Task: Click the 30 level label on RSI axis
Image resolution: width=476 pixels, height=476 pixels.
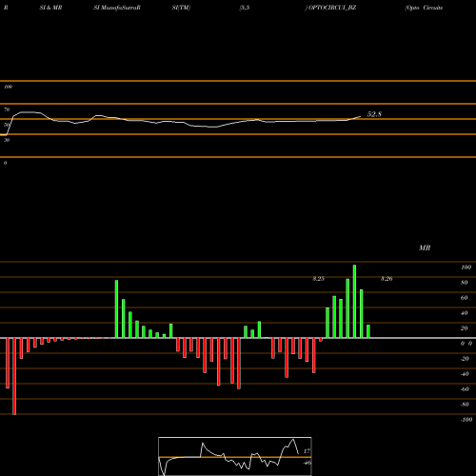Action: [7, 140]
